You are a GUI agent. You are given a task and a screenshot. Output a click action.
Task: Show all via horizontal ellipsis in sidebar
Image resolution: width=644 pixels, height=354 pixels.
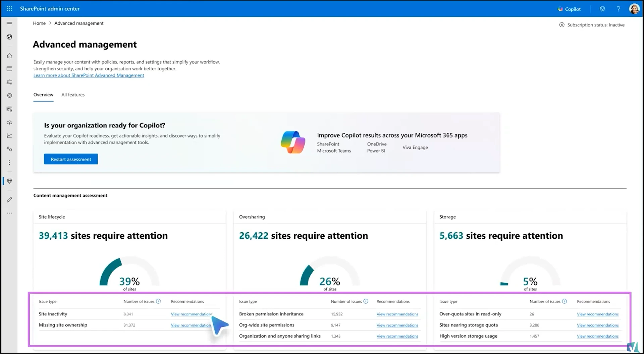[x=9, y=213]
